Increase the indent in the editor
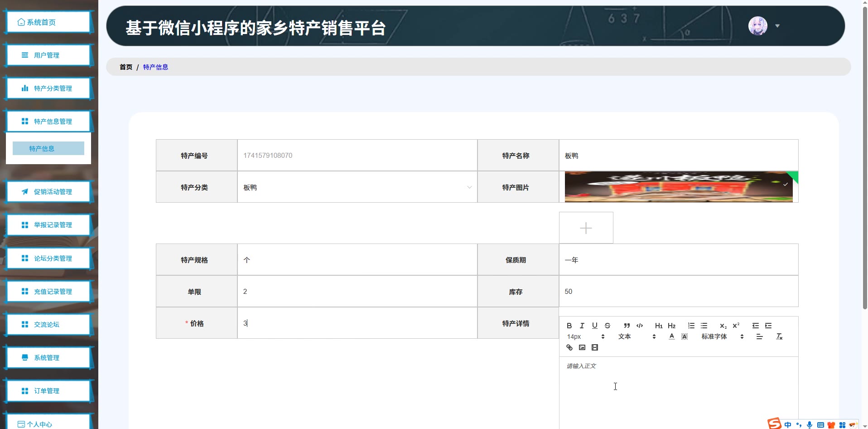This screenshot has height=429, width=868. [x=768, y=326]
